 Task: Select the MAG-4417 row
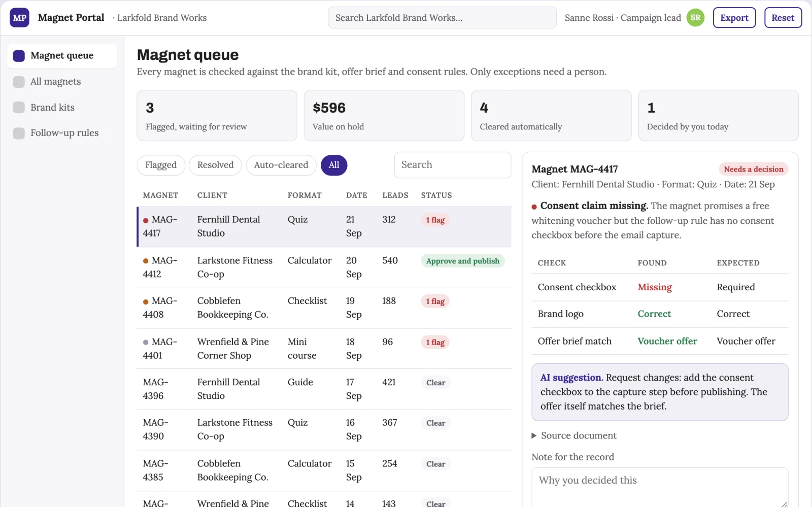point(324,227)
